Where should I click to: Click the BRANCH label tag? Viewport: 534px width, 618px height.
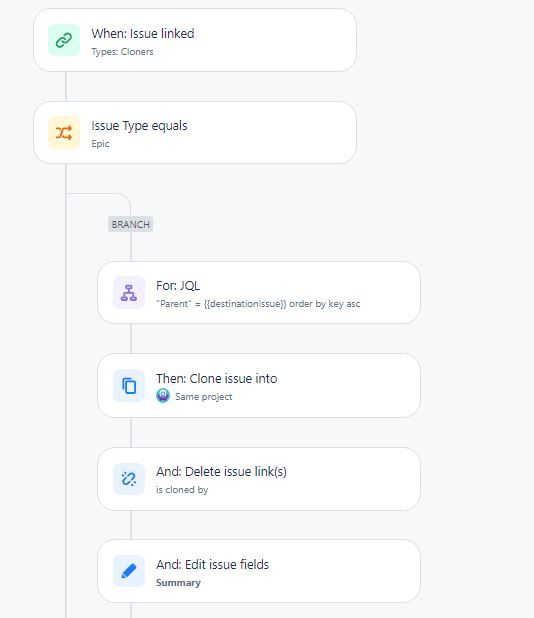(130, 224)
